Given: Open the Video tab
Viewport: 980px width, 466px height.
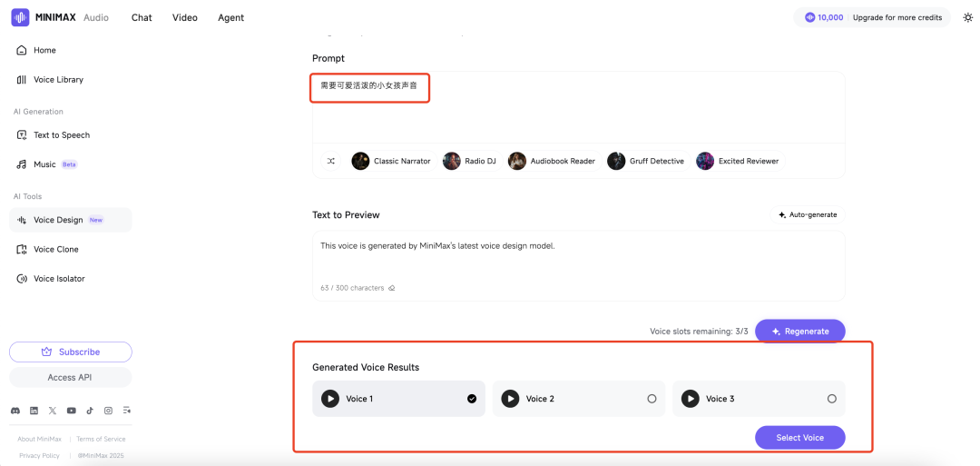Looking at the screenshot, I should [185, 17].
